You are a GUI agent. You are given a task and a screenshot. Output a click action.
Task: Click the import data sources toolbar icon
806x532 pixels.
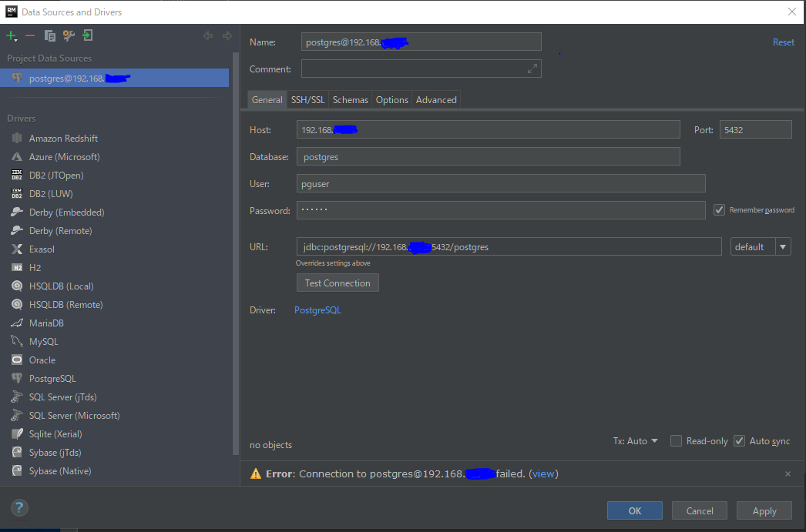[x=88, y=35]
